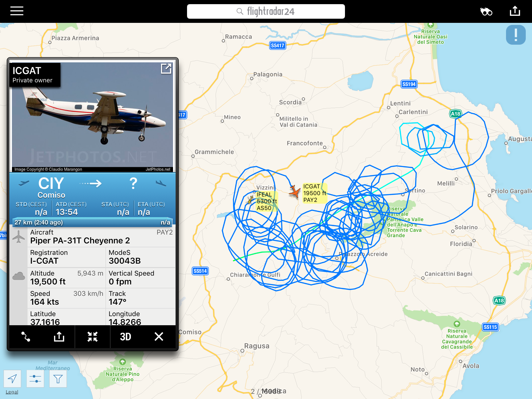This screenshot has width=532, height=399.
Task: Open the Legal link
Action: click(12, 392)
